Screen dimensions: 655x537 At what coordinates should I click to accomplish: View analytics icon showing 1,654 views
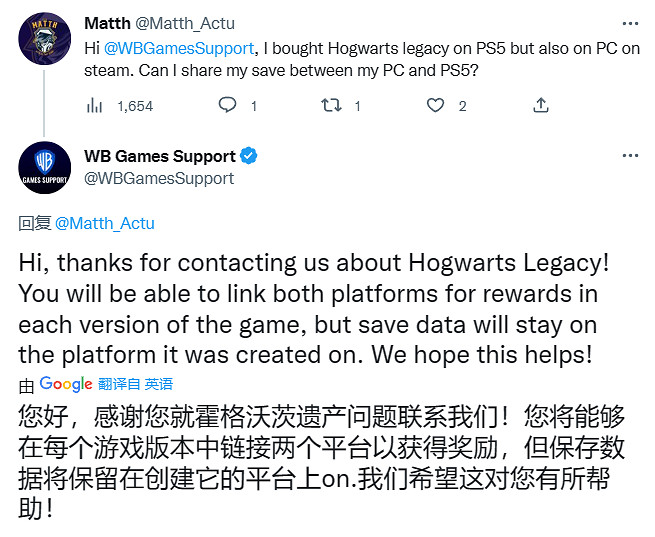pos(96,105)
